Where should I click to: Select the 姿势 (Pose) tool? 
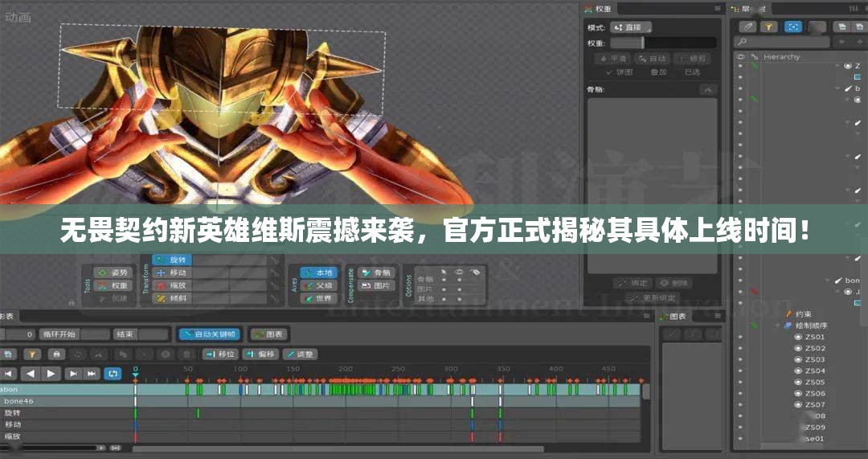(113, 273)
